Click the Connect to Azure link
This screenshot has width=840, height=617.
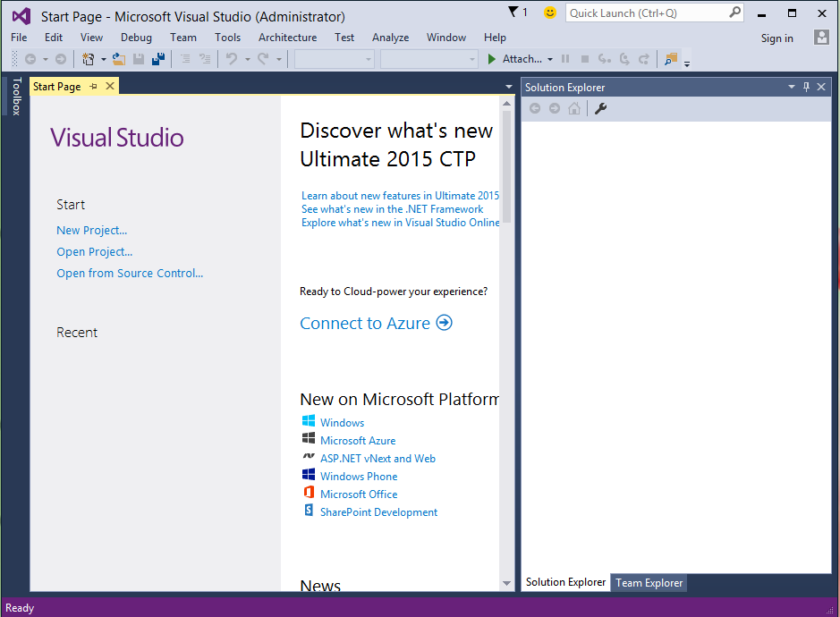365,323
